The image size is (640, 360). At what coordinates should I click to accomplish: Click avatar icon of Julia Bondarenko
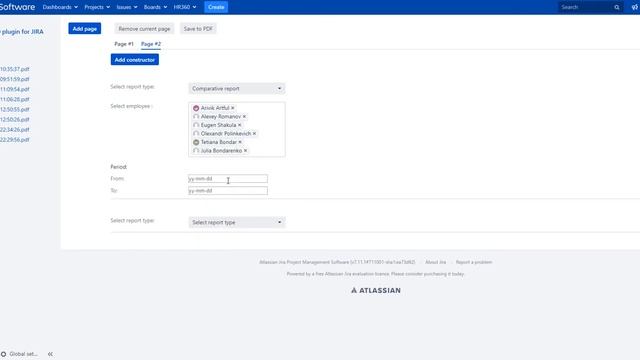coord(196,151)
